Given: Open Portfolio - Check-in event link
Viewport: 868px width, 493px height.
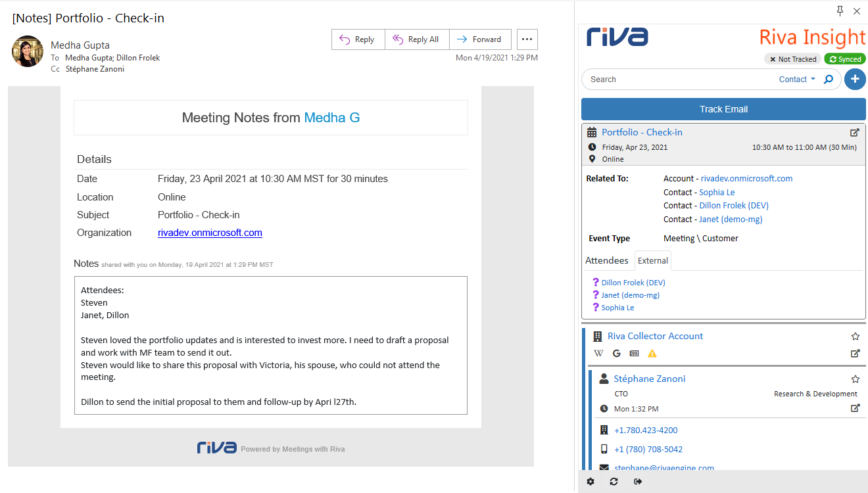Looking at the screenshot, I should coord(642,132).
